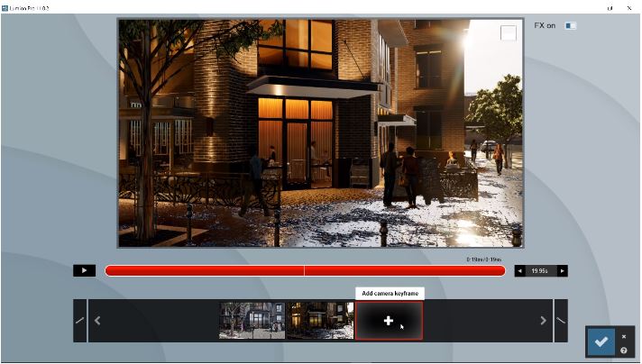Viewport: 642px width, 364px height.
Task: Click the far-left slanted edge button on the keyframe strip
Action: pyautogui.click(x=79, y=321)
